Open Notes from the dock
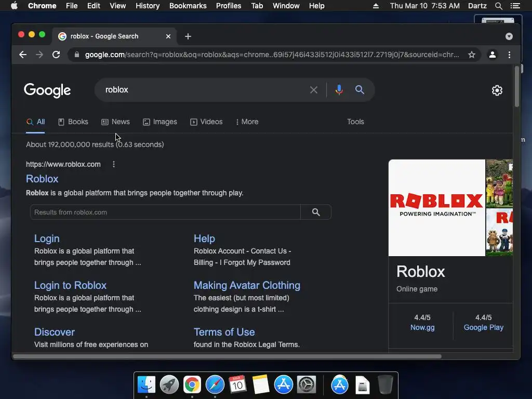 [x=261, y=385]
